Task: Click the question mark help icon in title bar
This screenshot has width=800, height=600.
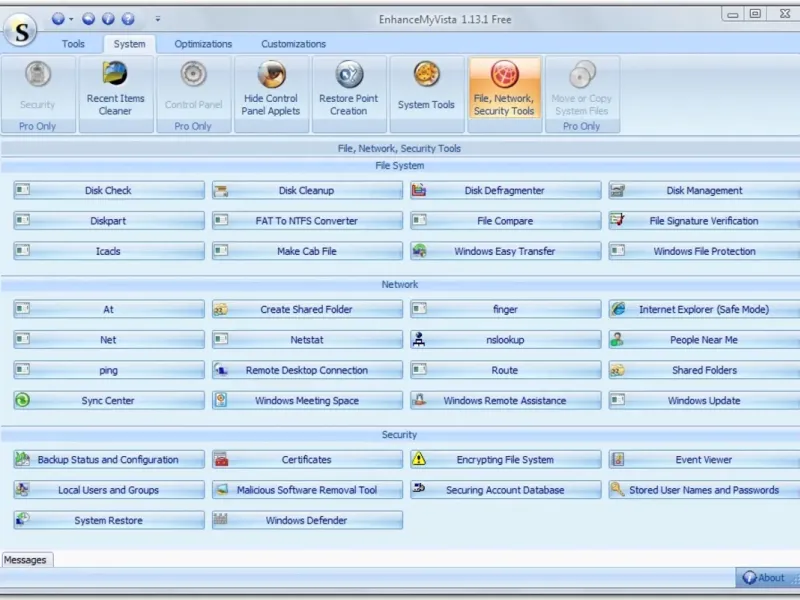Action: pos(128,18)
